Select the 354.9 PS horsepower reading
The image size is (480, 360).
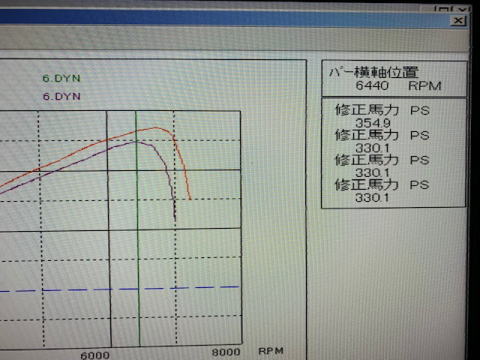[372, 123]
